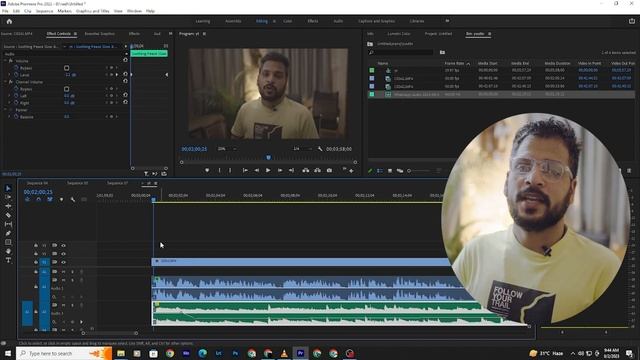The width and height of the screenshot is (640, 360).
Task: Sort by the Frame Rate column header
Action: [454, 63]
